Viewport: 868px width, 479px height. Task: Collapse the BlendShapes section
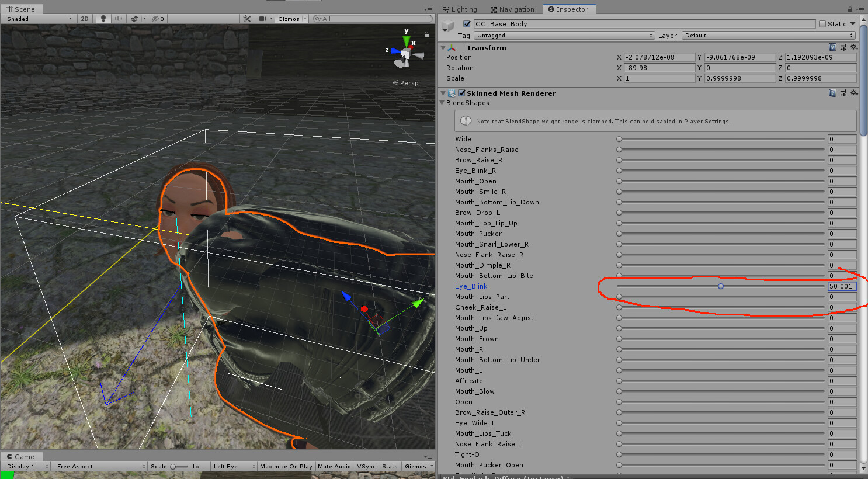click(x=443, y=103)
